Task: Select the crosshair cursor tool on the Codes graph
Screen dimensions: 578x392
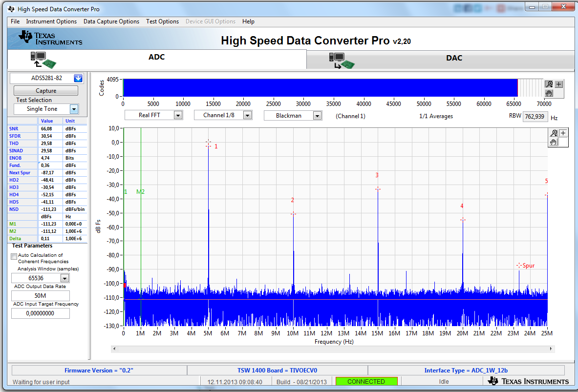Action: tap(559, 84)
